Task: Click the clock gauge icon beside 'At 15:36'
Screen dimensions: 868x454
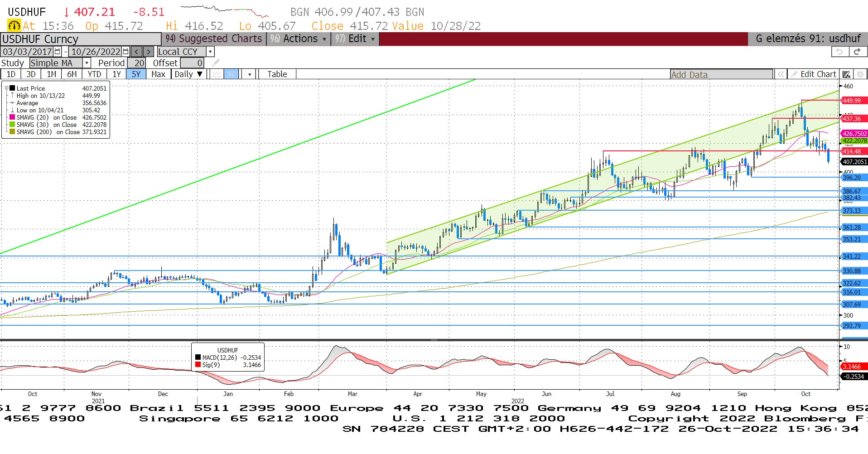Action: 14,26
